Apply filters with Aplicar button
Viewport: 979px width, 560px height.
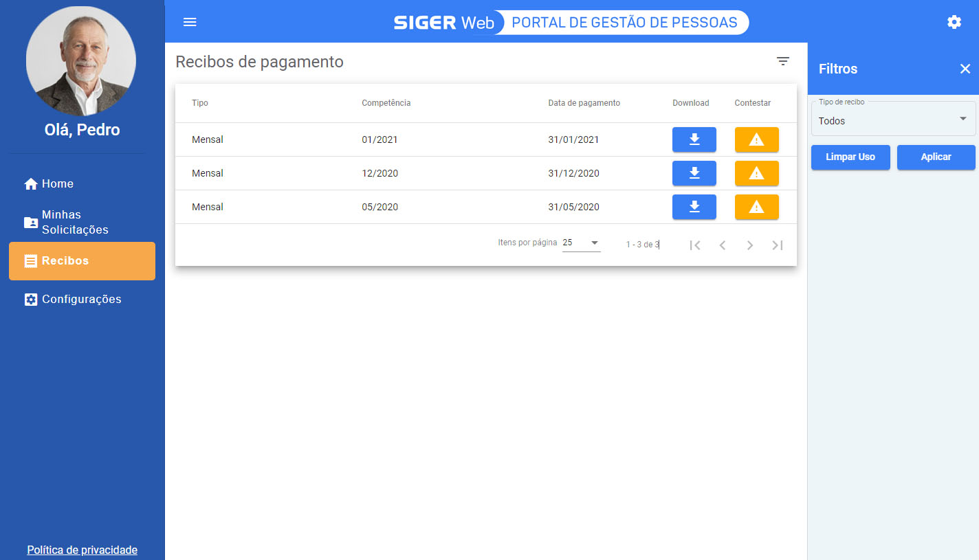tap(936, 157)
